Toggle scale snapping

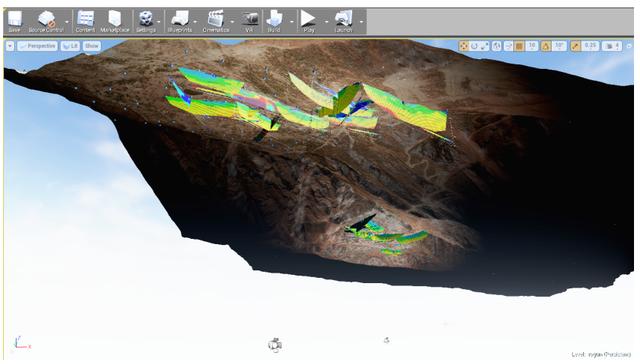click(x=575, y=46)
